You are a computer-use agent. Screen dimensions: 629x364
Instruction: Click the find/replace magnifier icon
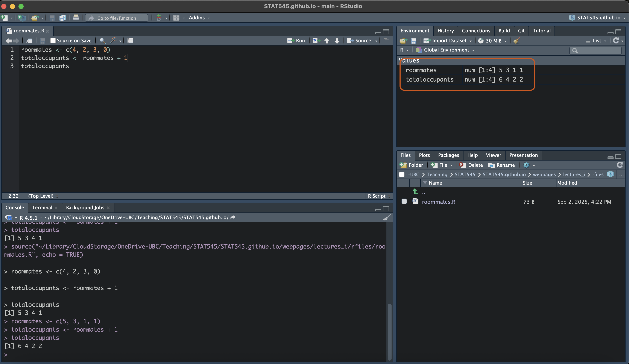coord(102,41)
